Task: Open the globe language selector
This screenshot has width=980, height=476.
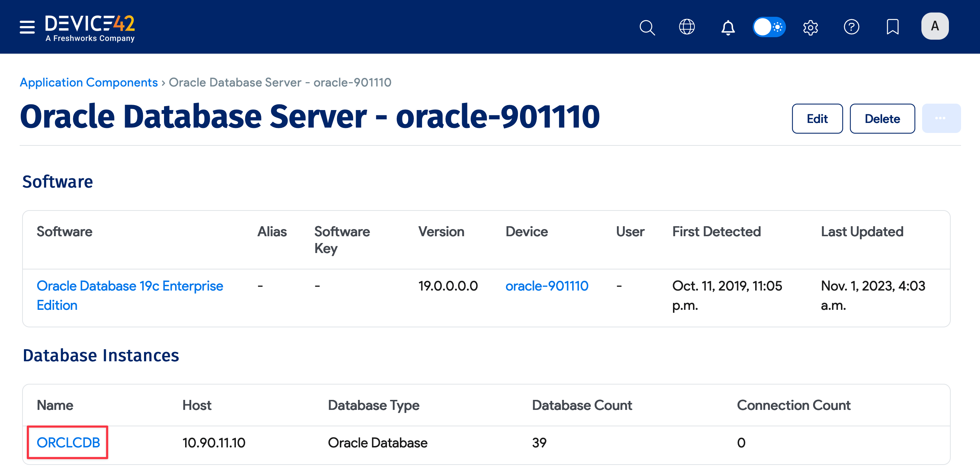Action: (x=687, y=27)
